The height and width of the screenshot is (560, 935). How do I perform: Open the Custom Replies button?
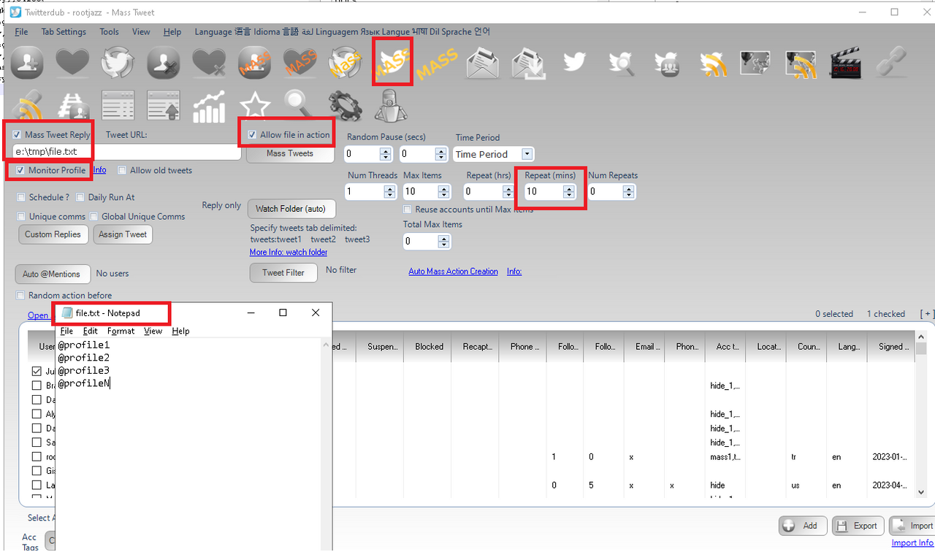pos(53,234)
